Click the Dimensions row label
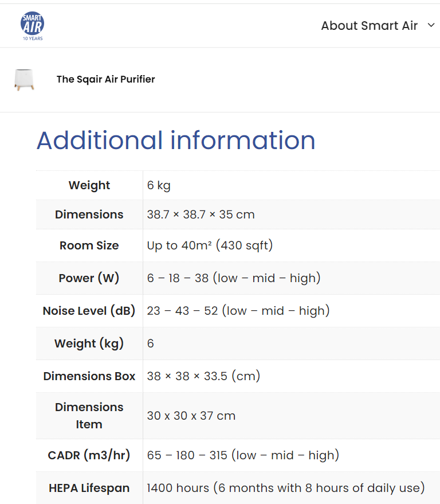The width and height of the screenshot is (440, 504). pyautogui.click(x=89, y=214)
